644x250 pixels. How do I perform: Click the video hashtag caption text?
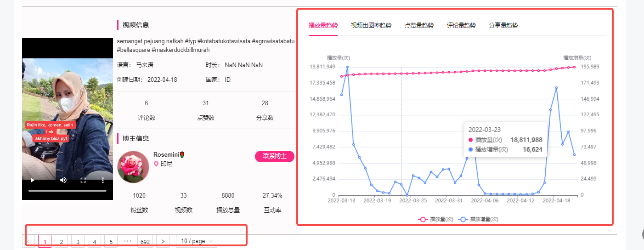point(206,45)
